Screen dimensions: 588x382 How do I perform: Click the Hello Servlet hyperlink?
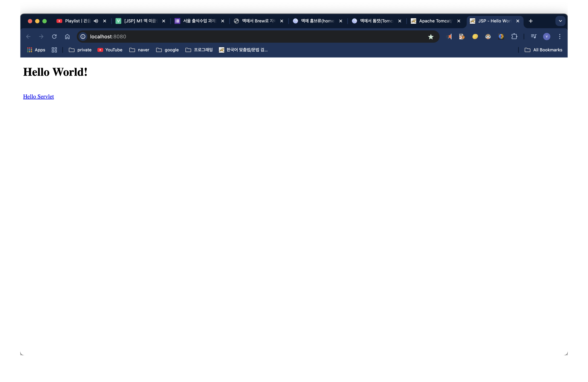38,96
